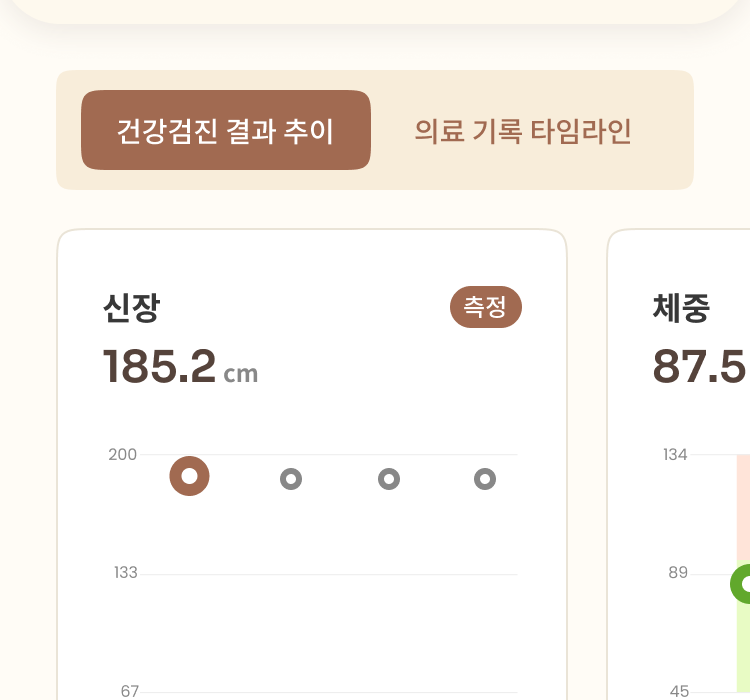Click the 200 axis label in 신장 chart
The height and width of the screenshot is (700, 750).
123,455
